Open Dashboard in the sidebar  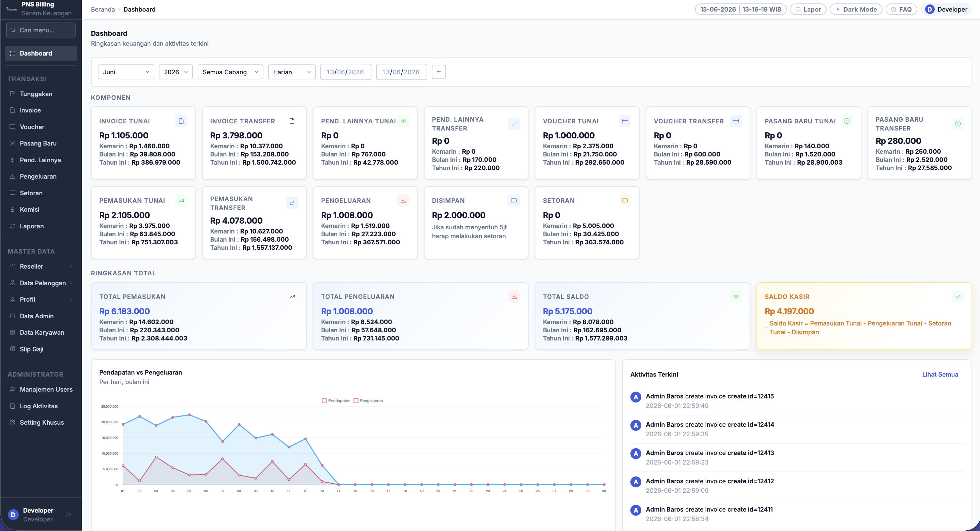41,53
